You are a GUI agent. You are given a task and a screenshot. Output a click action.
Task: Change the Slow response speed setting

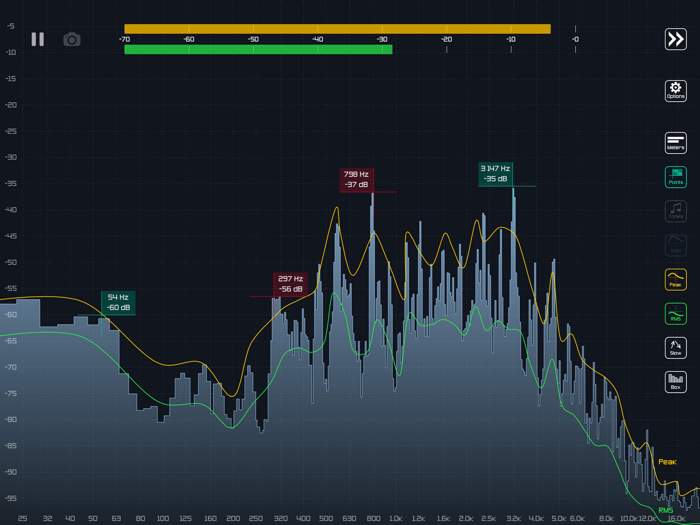pos(676,348)
